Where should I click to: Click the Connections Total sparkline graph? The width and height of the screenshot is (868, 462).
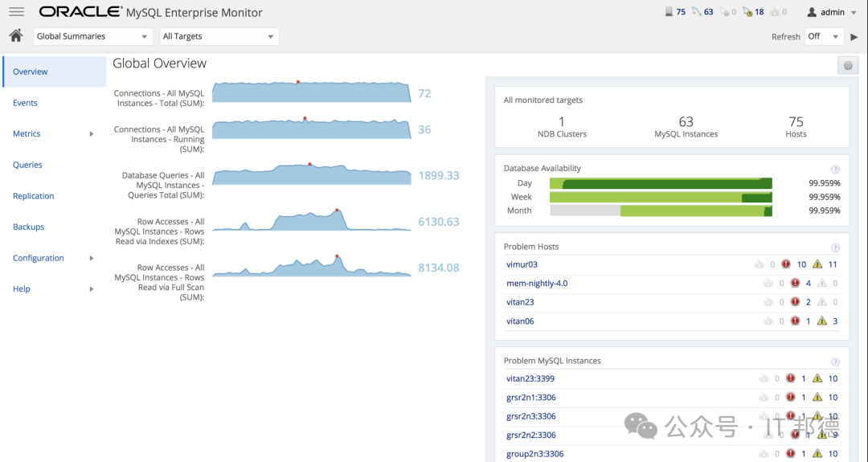(312, 92)
